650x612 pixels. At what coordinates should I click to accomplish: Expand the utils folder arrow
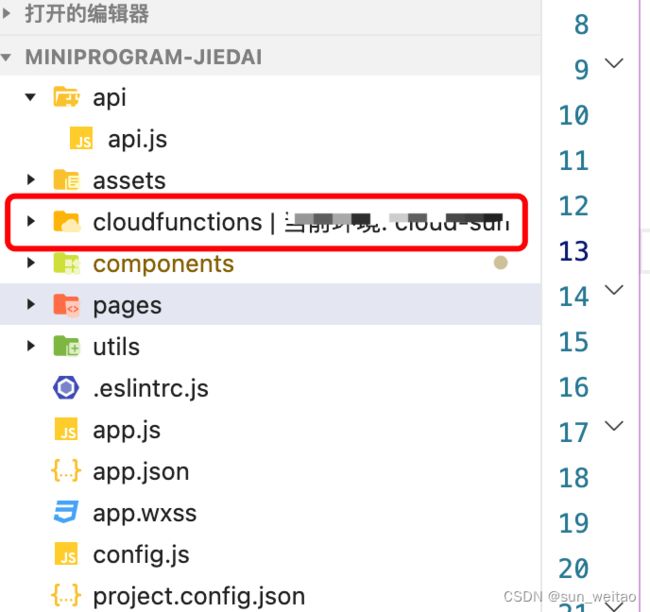[31, 346]
